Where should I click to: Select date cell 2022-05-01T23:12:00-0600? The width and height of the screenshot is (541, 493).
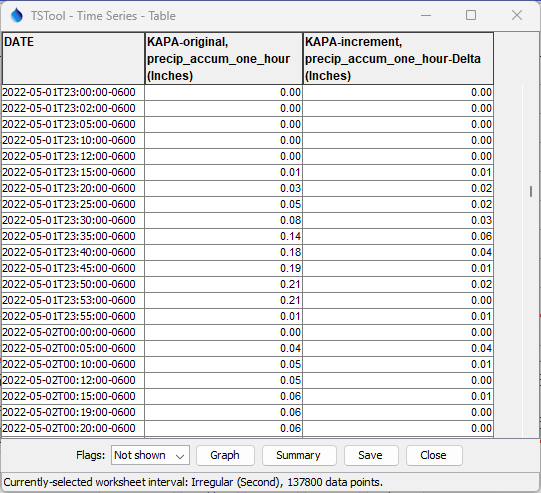coord(73,156)
